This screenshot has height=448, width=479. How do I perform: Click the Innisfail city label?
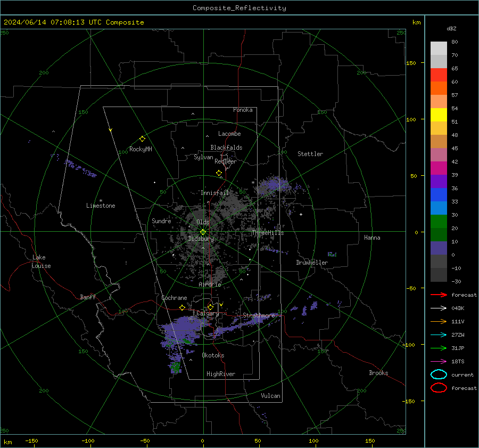(x=214, y=193)
